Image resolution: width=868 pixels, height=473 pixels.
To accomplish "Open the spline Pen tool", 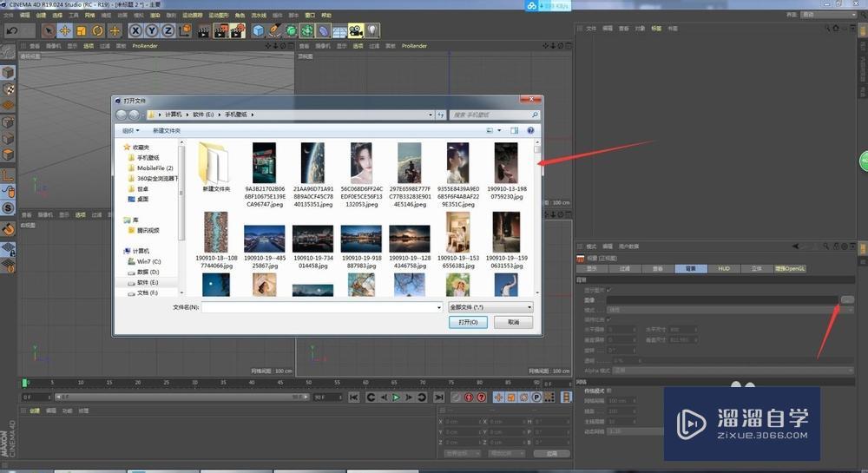I will (x=275, y=30).
